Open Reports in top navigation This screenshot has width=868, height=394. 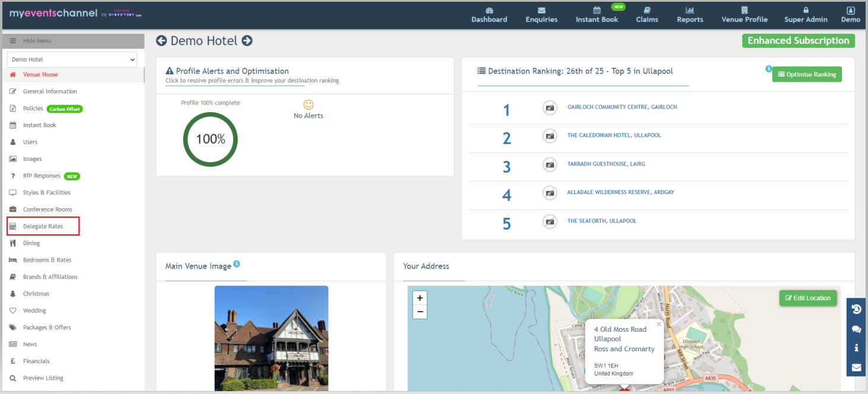(690, 15)
